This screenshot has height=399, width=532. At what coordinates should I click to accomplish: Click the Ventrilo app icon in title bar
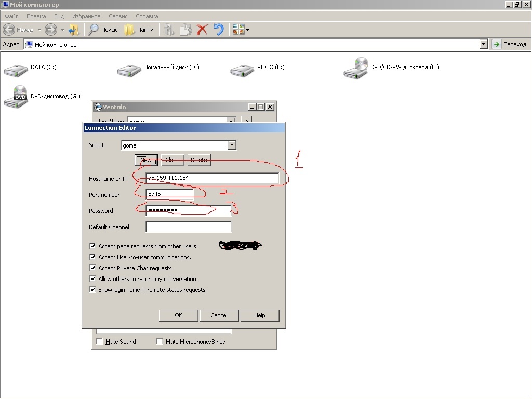[x=98, y=107]
